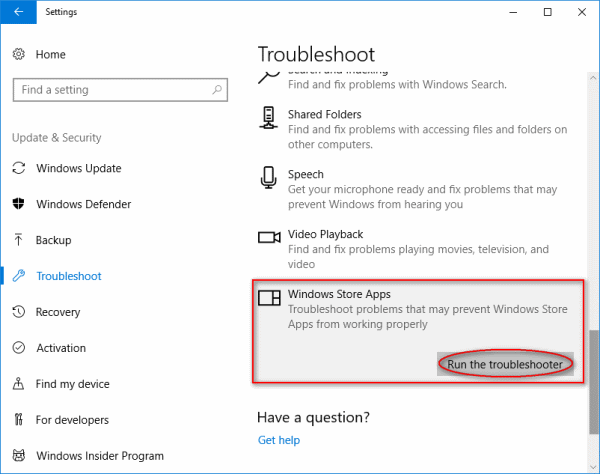600x474 pixels.
Task: Click the Shared Folders computer icon
Action: click(269, 118)
